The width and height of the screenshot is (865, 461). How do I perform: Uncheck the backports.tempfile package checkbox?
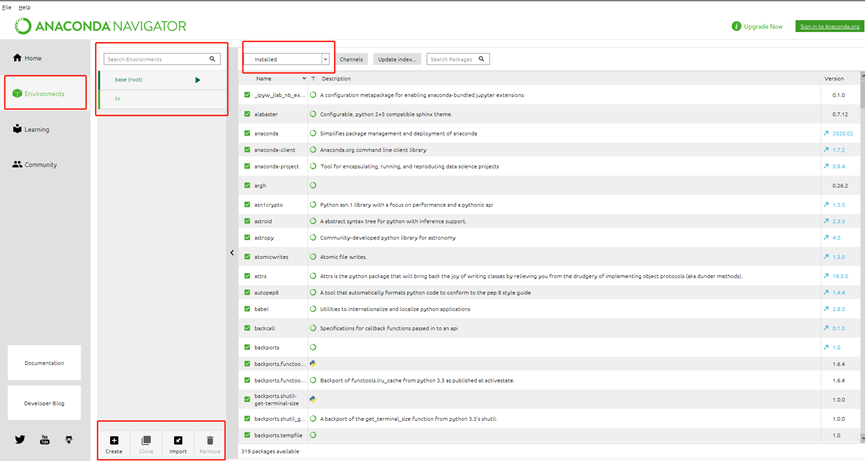point(247,435)
